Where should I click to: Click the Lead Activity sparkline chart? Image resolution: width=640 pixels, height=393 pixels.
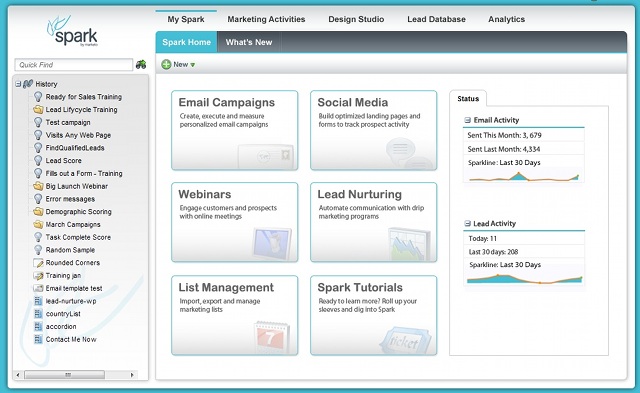(524, 279)
